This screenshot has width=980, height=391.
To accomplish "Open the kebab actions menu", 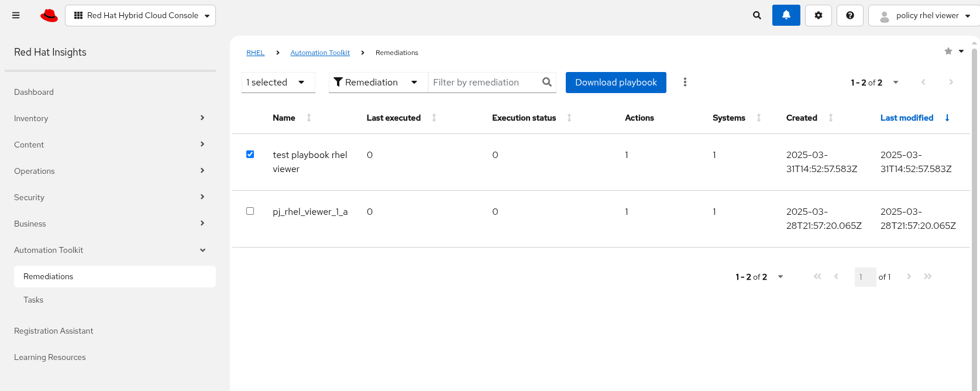I will point(685,83).
